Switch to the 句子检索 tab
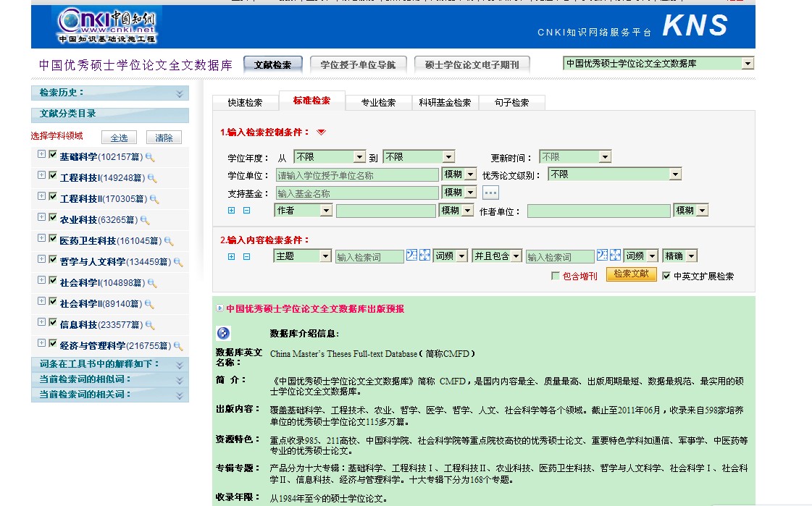 point(512,103)
